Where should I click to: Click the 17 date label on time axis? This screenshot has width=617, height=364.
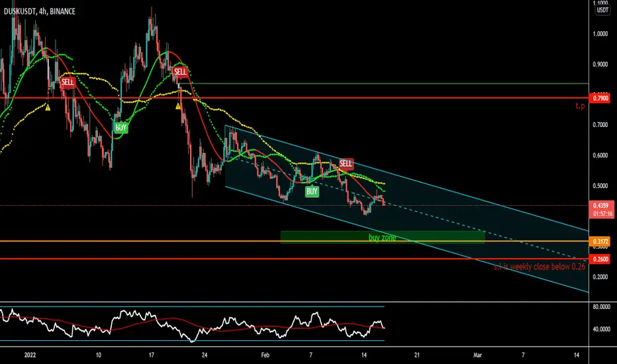coord(152,355)
